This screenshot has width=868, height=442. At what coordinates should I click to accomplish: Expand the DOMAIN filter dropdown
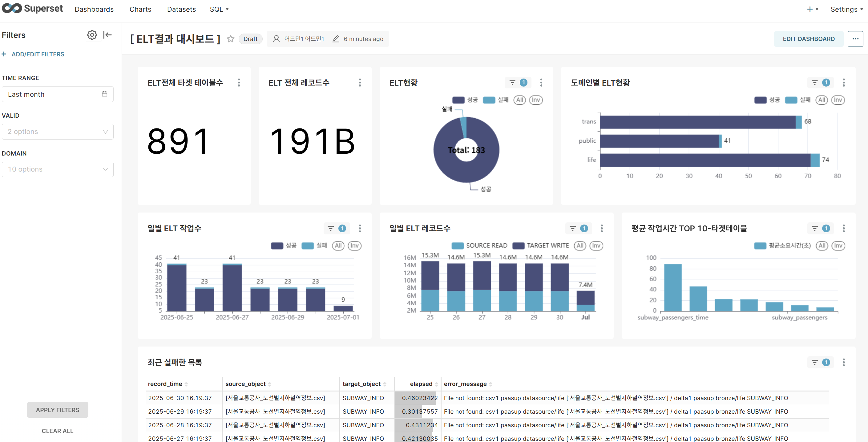(58, 169)
